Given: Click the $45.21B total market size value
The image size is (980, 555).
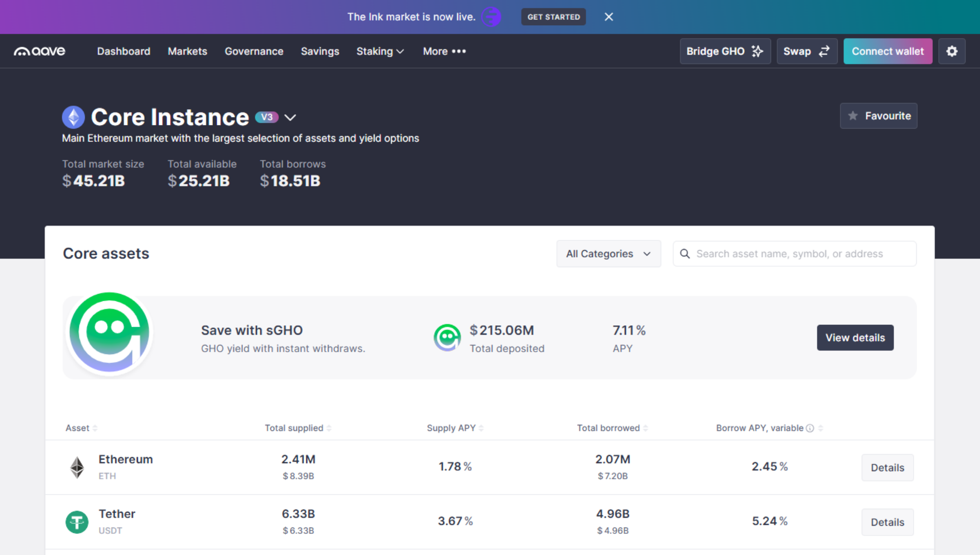Looking at the screenshot, I should tap(93, 181).
